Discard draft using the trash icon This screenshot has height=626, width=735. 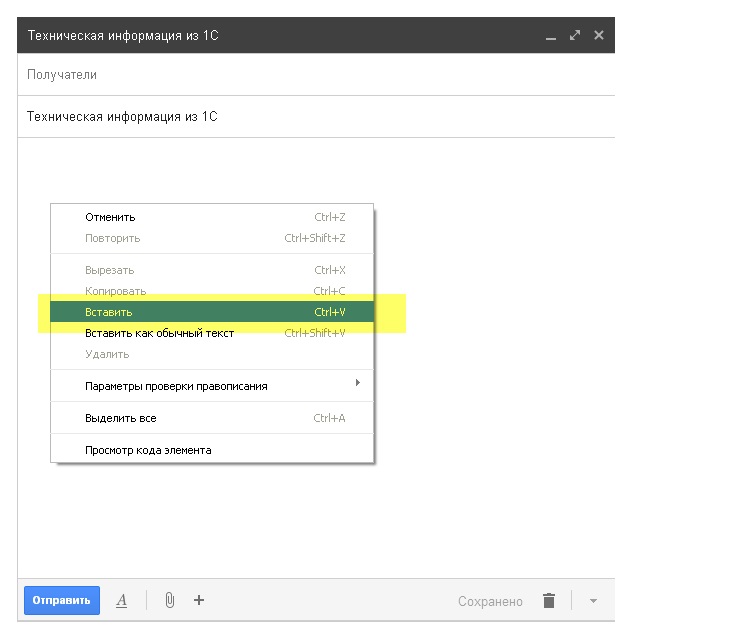(549, 601)
